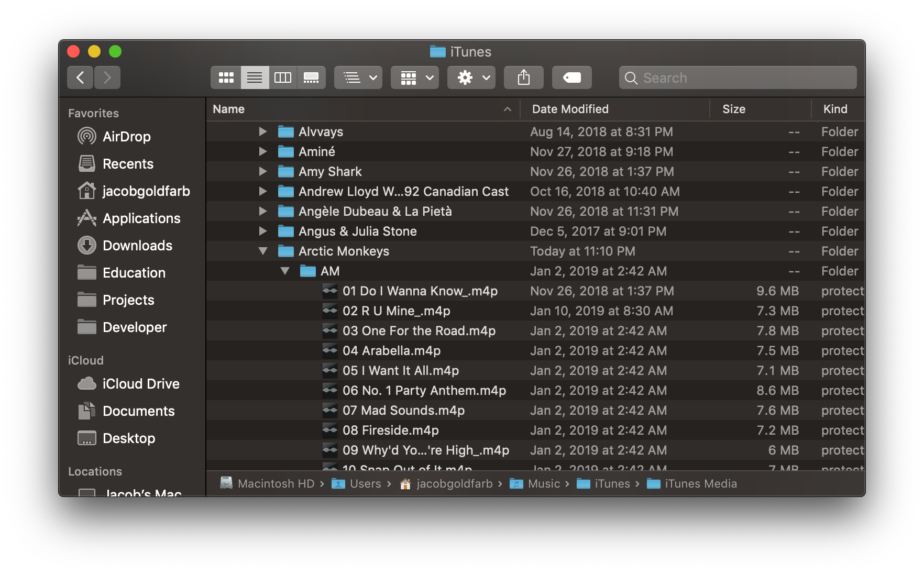Click jacobgoldfarb in the path bar

[446, 483]
